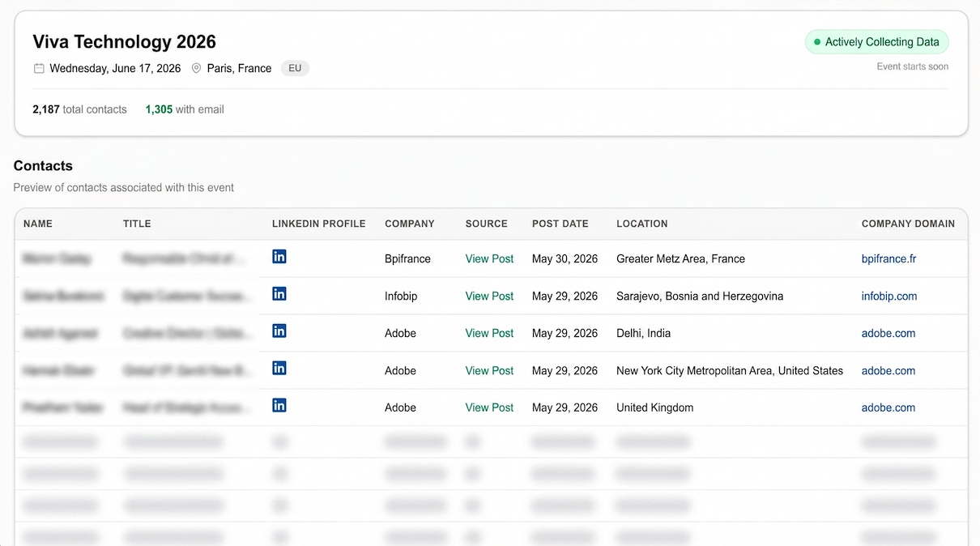Viewport: 980px width, 546px height.
Task: Click Sarajevo, Bosnia and Herzegovina location
Action: [x=700, y=296]
